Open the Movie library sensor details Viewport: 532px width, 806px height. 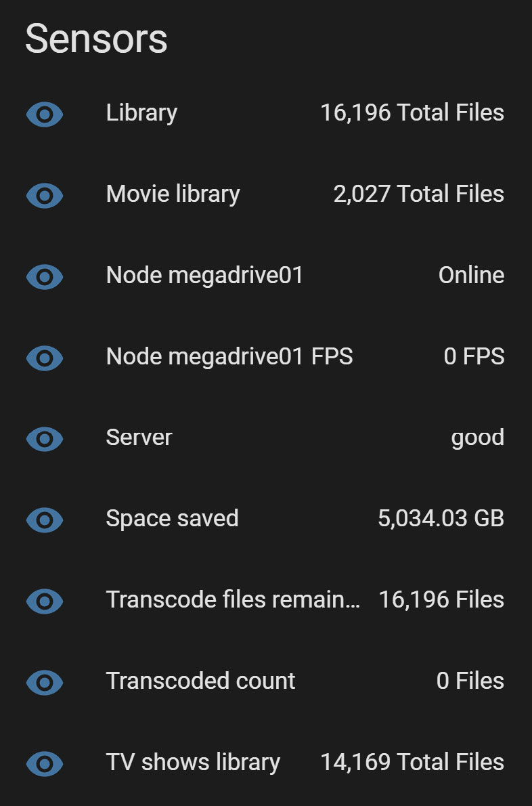(173, 194)
